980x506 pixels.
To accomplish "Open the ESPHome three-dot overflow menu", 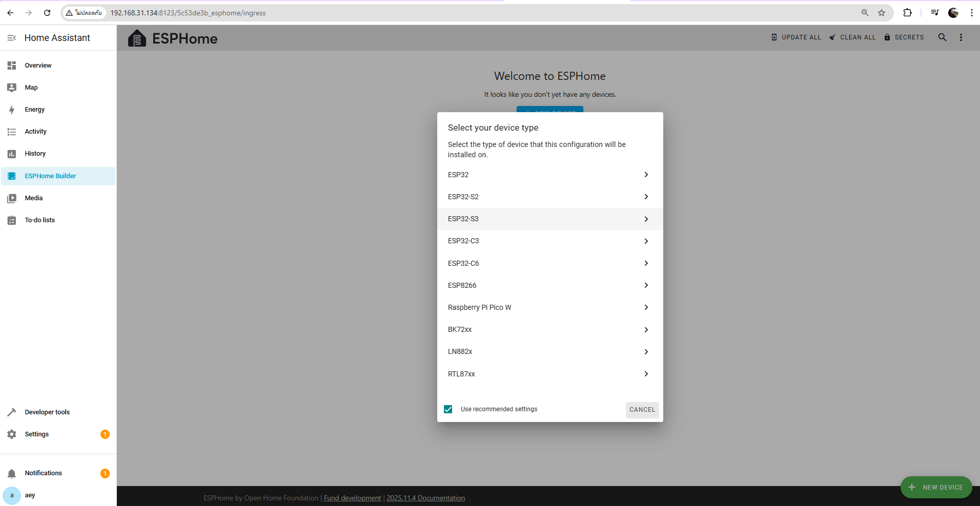I will (961, 37).
